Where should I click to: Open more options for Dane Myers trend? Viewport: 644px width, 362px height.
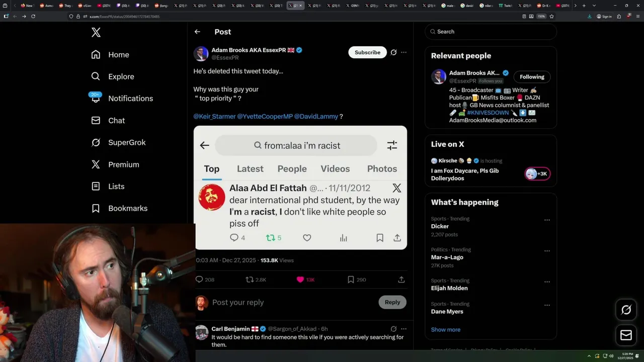coord(547,305)
